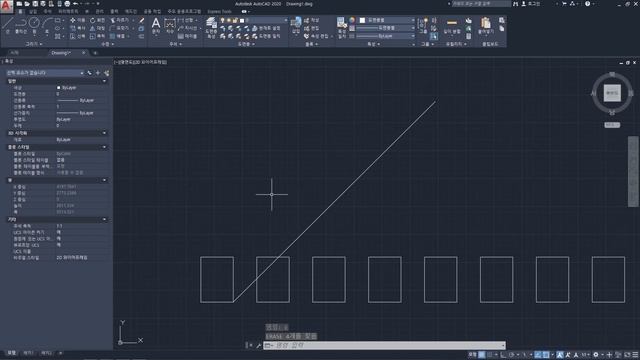Click the Paste clipboard tool
The image size is (640, 360).
tap(485, 26)
